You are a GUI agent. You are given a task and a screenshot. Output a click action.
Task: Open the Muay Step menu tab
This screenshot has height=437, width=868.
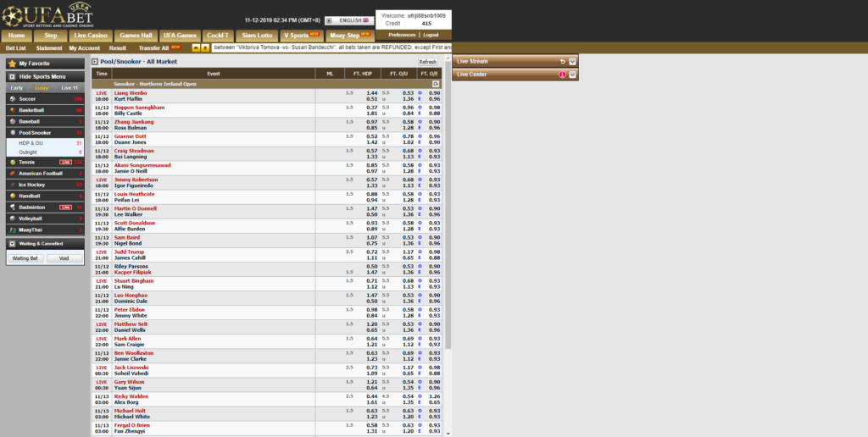click(x=350, y=36)
